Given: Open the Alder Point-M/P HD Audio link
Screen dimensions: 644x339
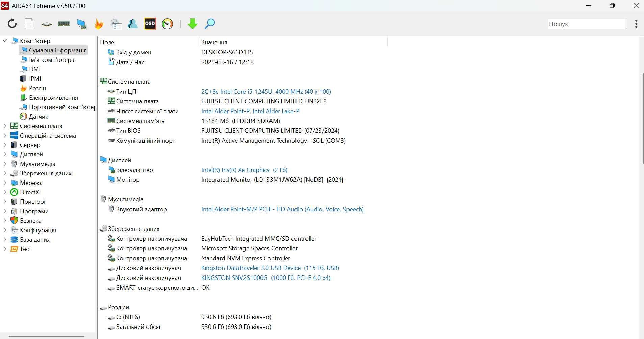Looking at the screenshot, I should tap(282, 209).
